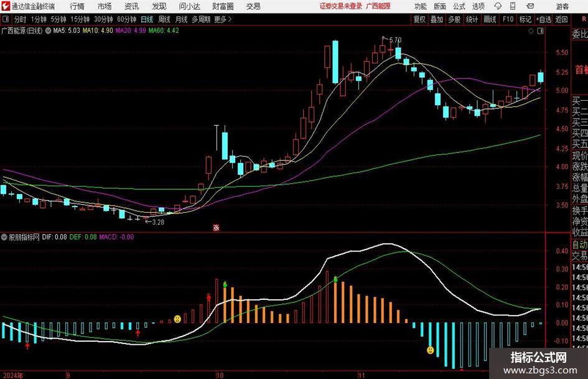
Task: Click the 游客 guest account label
Action: click(x=562, y=6)
